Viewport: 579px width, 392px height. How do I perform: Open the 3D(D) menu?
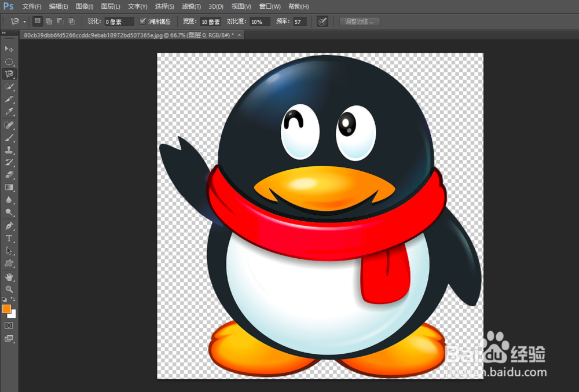pyautogui.click(x=216, y=6)
